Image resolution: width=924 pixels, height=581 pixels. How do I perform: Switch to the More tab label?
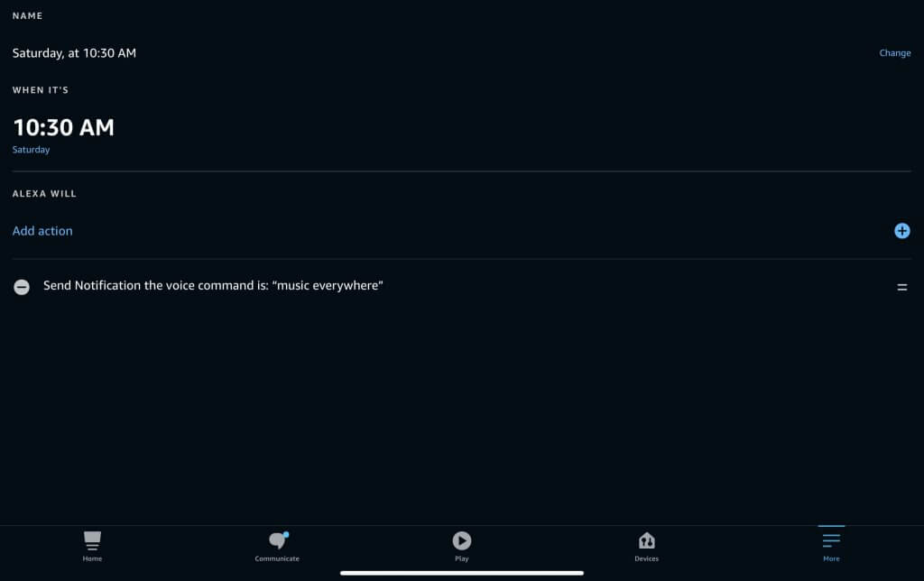(831, 558)
